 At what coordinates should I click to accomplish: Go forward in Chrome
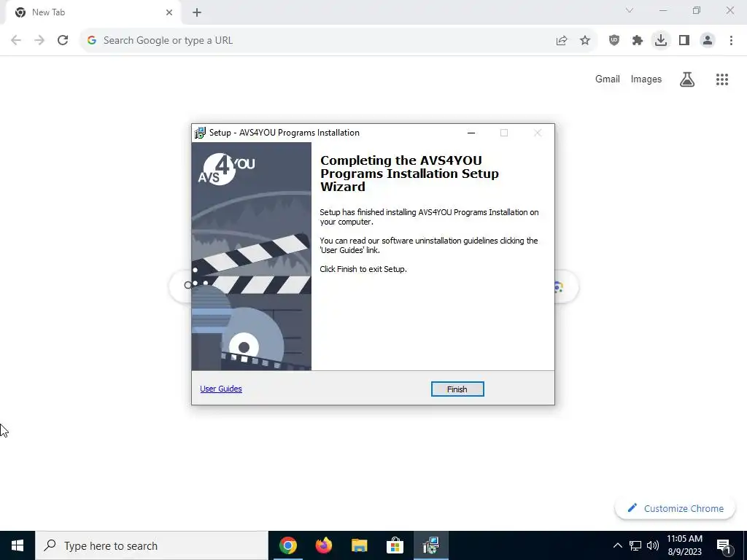click(x=39, y=41)
